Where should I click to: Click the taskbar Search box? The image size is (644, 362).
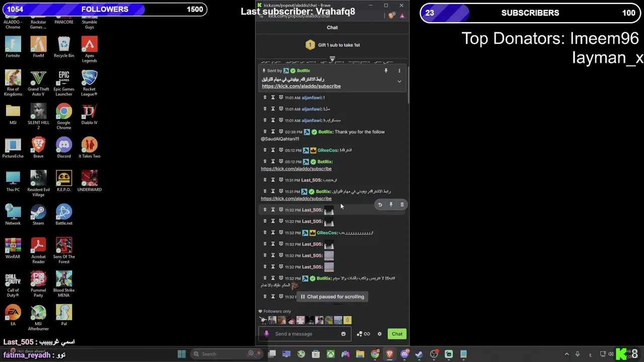[x=226, y=354]
